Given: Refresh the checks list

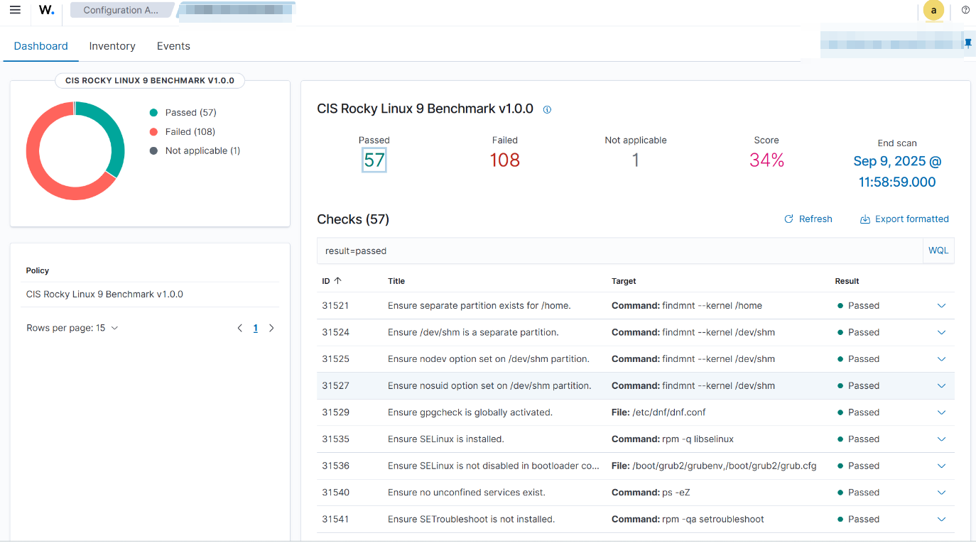Looking at the screenshot, I should (808, 219).
